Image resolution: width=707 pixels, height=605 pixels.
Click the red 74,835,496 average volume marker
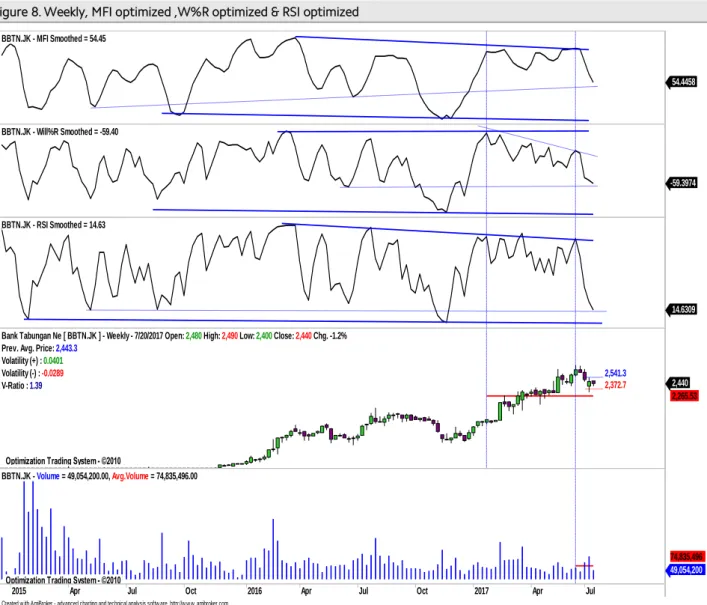coord(686,556)
